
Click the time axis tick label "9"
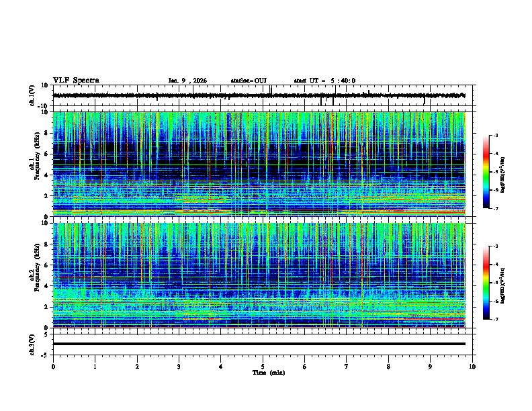pyautogui.click(x=430, y=367)
